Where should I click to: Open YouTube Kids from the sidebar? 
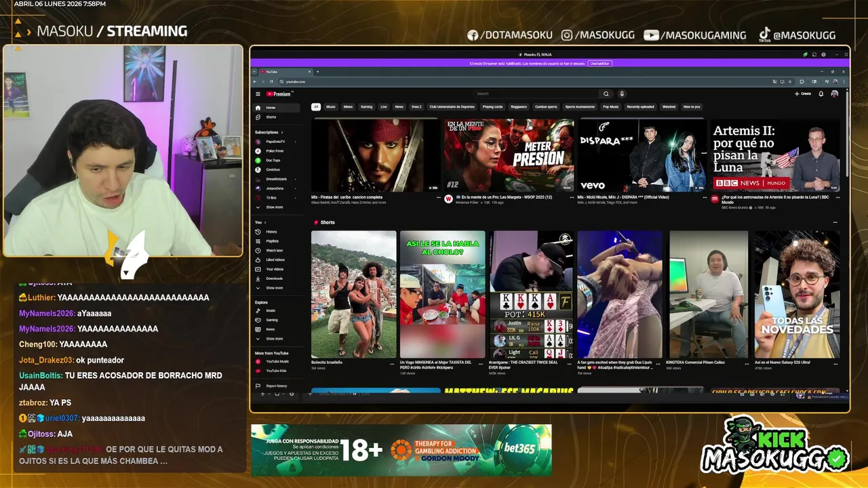[277, 371]
